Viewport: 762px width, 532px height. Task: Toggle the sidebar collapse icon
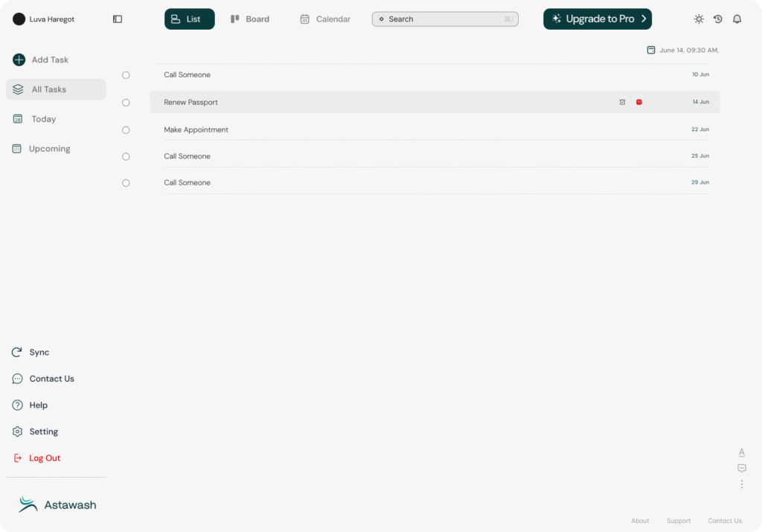[118, 19]
